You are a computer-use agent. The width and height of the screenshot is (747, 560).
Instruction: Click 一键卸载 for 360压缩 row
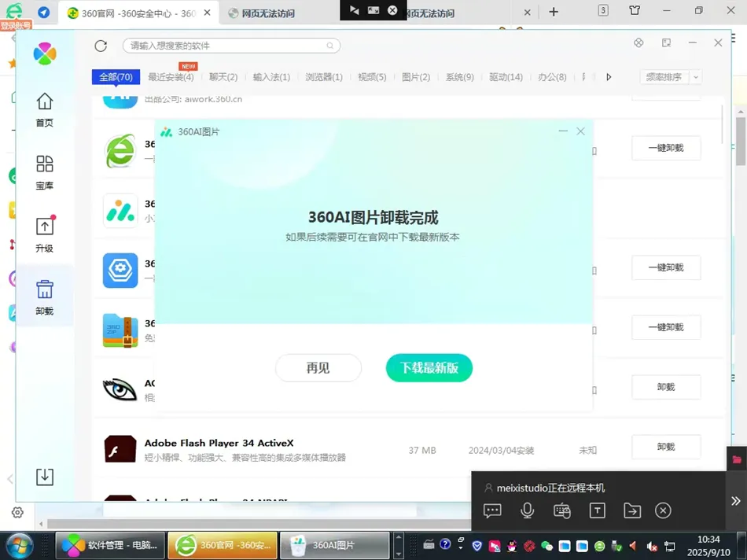[x=666, y=327]
